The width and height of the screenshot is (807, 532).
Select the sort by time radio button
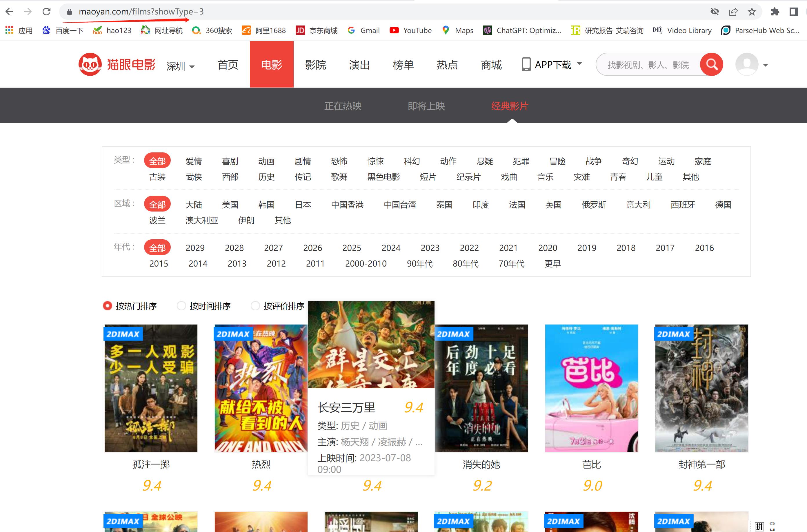coord(181,306)
